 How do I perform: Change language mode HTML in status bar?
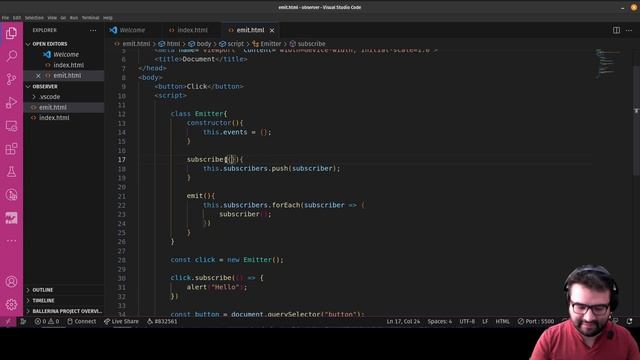coord(502,322)
